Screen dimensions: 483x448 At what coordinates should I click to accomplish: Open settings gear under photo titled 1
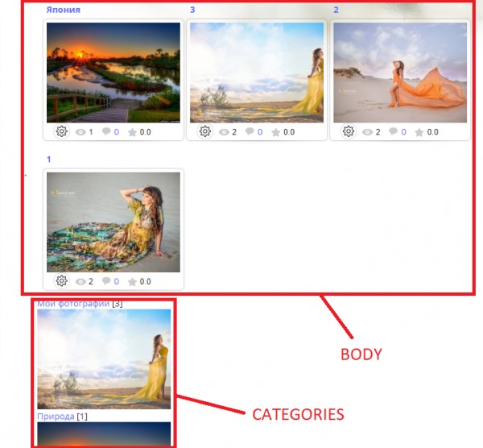point(62,281)
